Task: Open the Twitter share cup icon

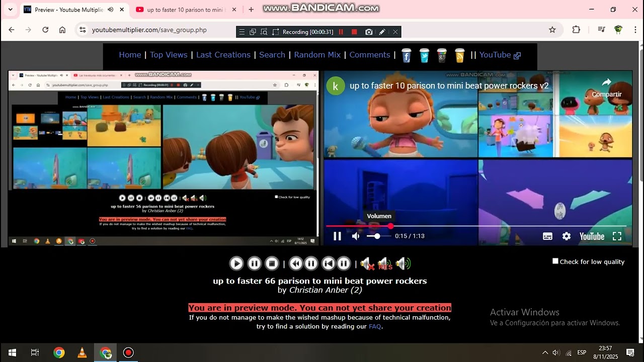Action: pos(424,55)
